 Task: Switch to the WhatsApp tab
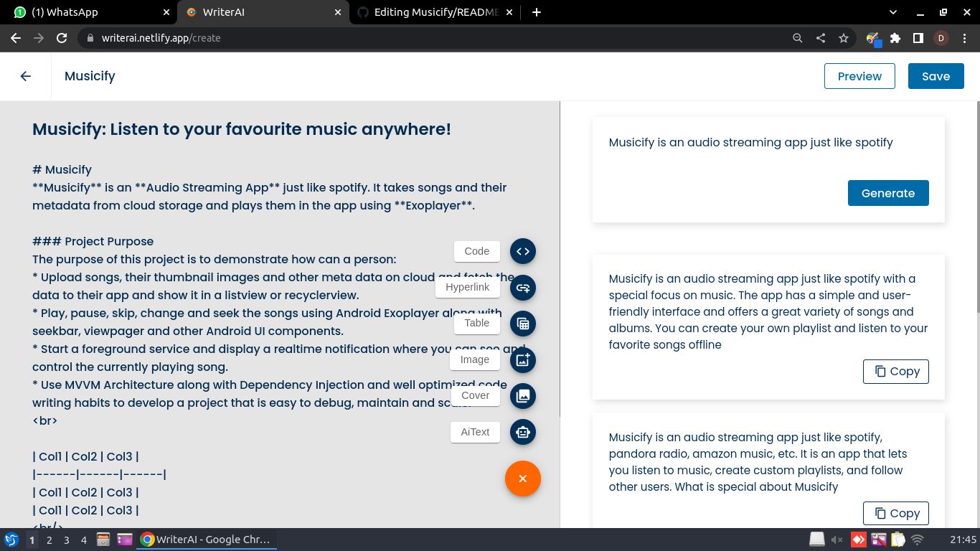pos(90,12)
